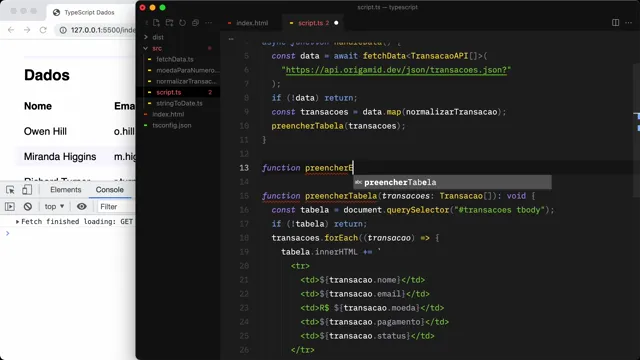This screenshot has height=360, width=640.
Task: Toggle DevTools device toolbar icon
Action: pos(27,190)
